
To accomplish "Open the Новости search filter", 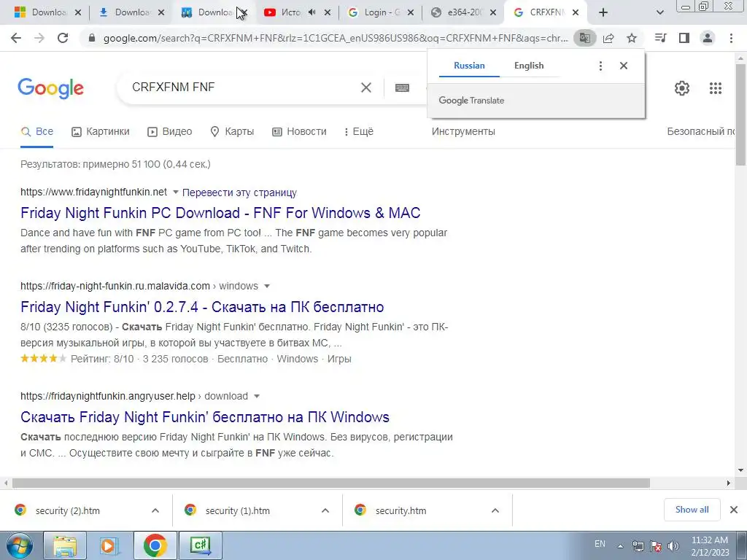I will (299, 131).
